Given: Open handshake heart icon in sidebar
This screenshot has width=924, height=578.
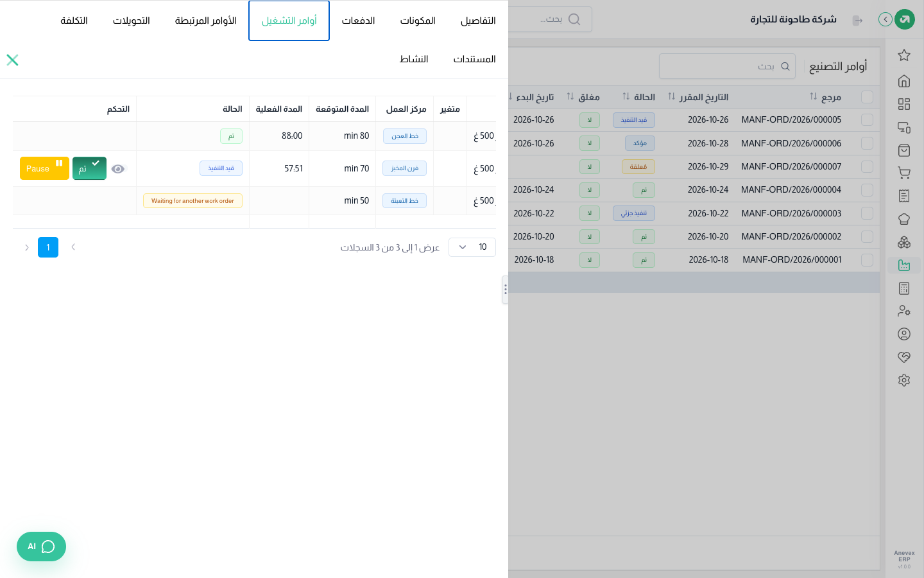Looking at the screenshot, I should point(904,357).
